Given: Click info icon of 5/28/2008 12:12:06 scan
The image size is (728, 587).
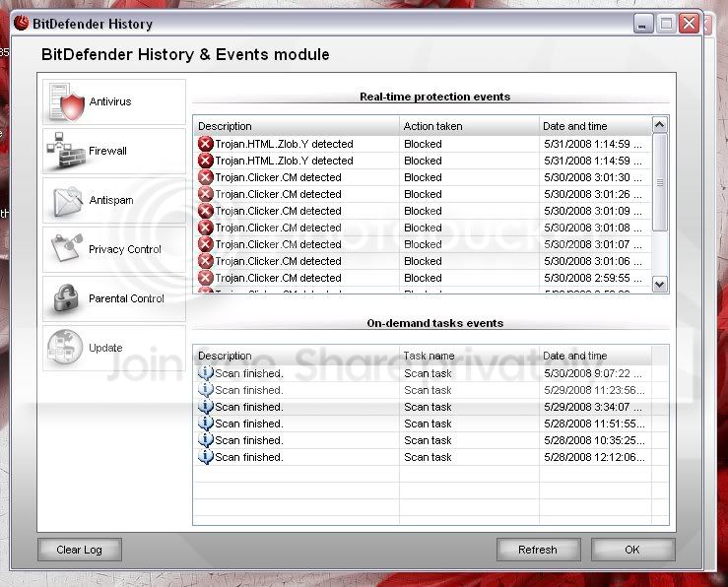Looking at the screenshot, I should 205,456.
